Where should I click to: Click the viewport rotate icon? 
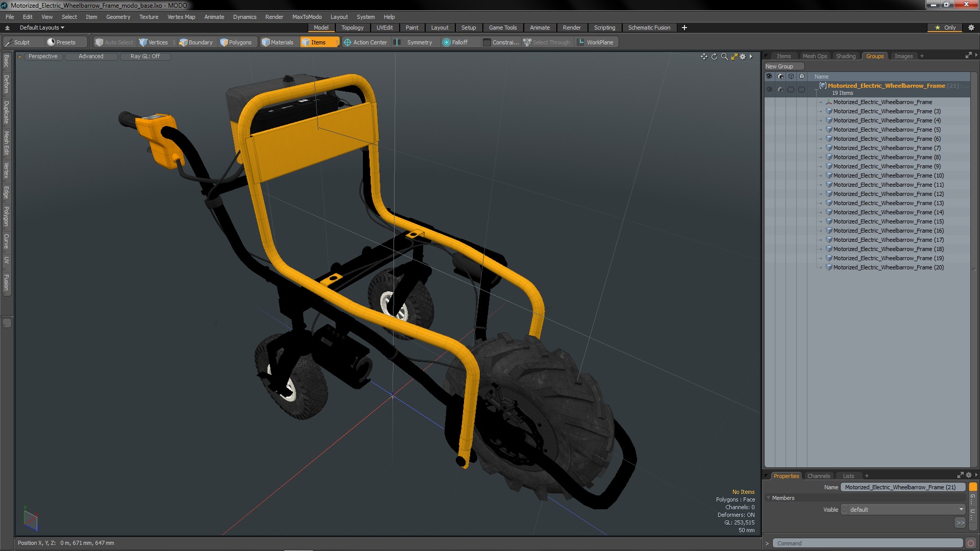[x=714, y=57]
